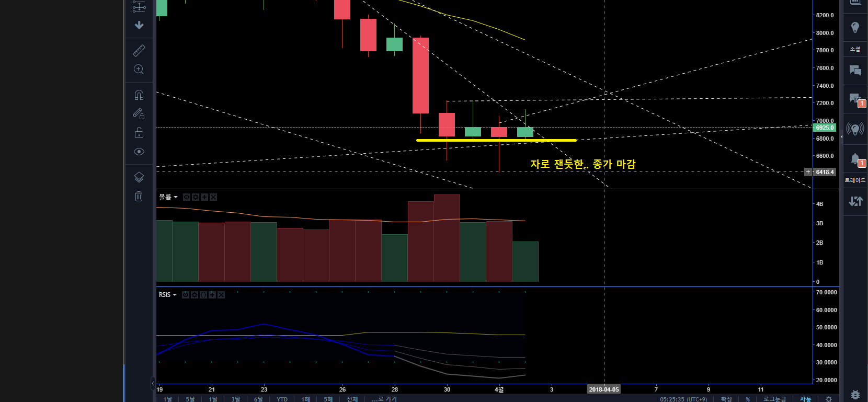Toggle lock all drawing tools
The width and height of the screenshot is (868, 402).
coord(139,133)
